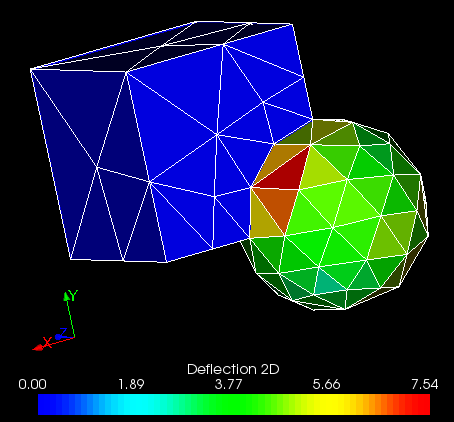The image size is (454, 422).
Task: Click the yellow section of color bar
Action: pyautogui.click(x=332, y=404)
